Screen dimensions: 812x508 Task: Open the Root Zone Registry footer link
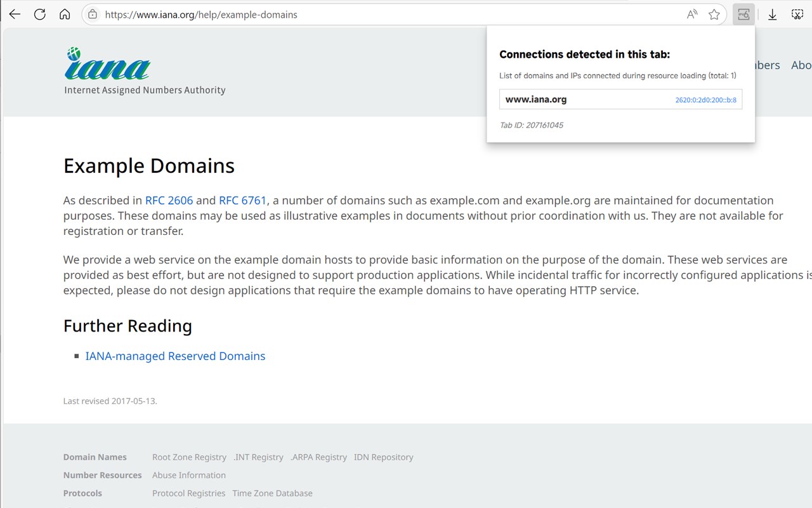tap(189, 457)
